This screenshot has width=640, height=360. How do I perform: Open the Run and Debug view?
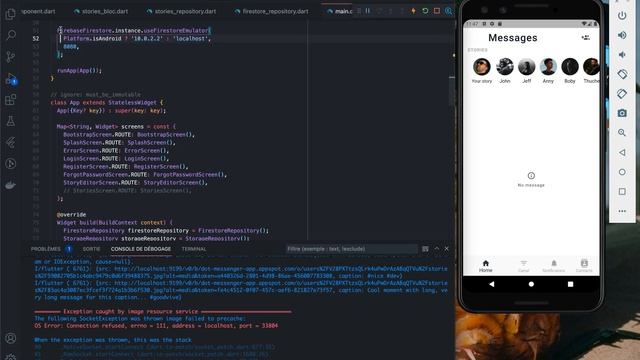click(x=11, y=79)
